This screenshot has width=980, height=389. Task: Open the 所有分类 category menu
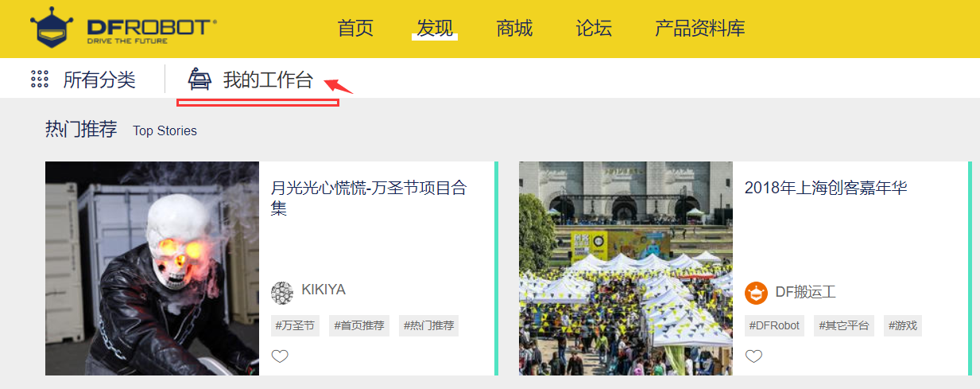coord(99,80)
